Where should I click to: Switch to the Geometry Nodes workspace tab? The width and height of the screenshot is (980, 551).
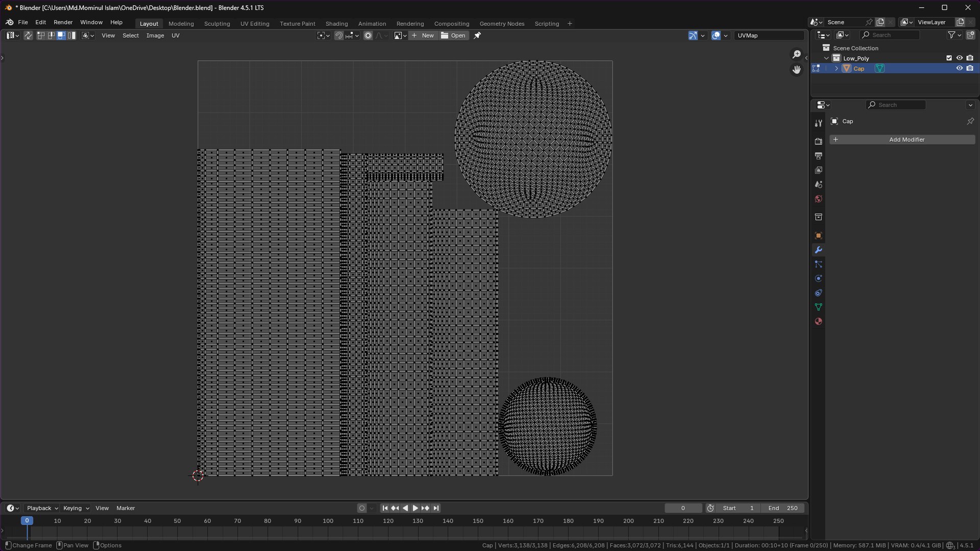click(x=502, y=23)
